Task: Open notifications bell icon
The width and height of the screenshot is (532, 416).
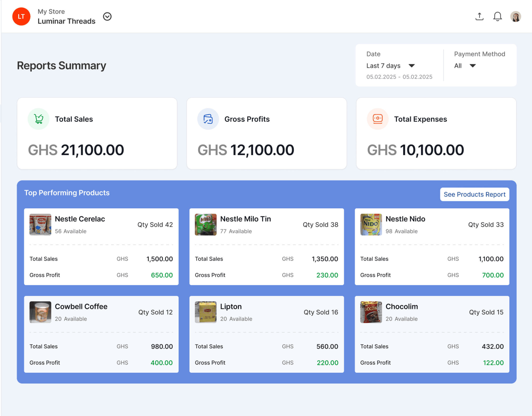Action: [497, 16]
